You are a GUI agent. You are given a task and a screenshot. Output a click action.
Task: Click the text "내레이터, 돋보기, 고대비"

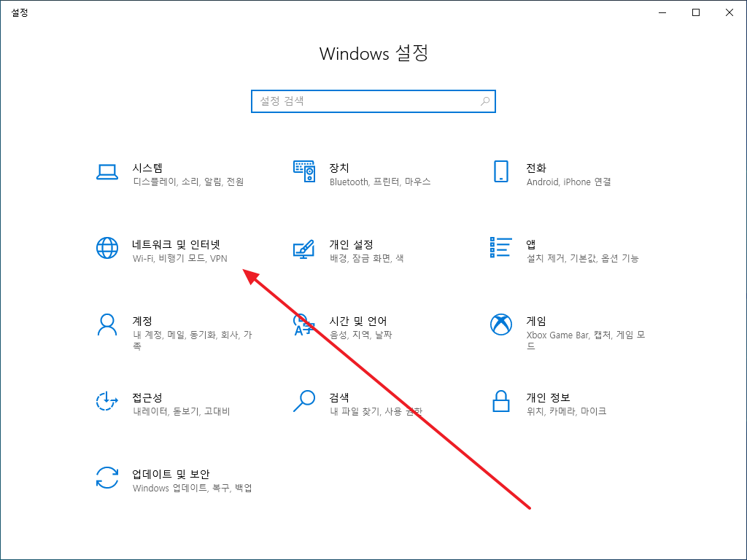point(182,411)
